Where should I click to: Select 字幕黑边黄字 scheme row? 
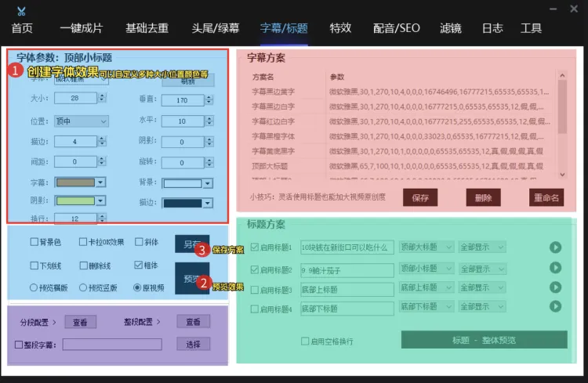(x=401, y=92)
